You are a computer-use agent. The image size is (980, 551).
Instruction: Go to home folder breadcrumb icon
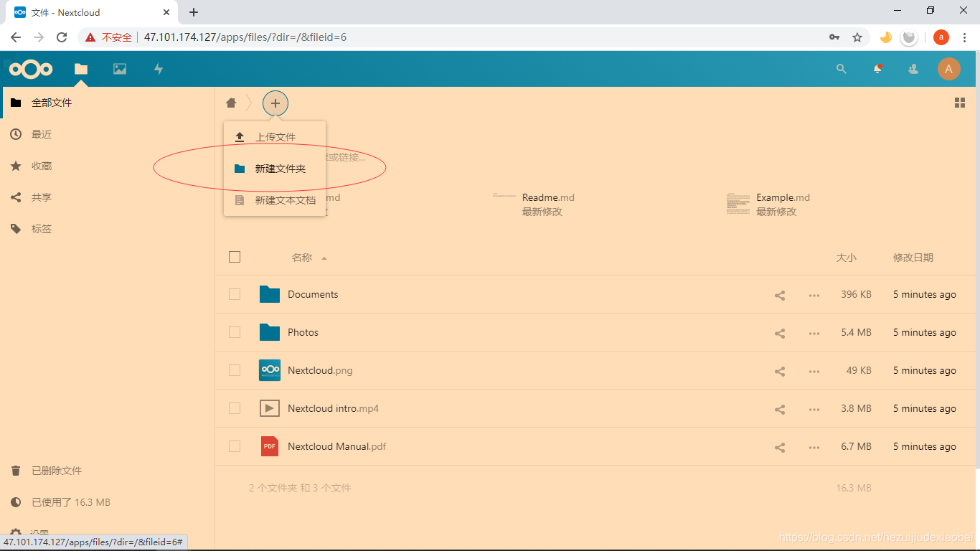point(231,103)
